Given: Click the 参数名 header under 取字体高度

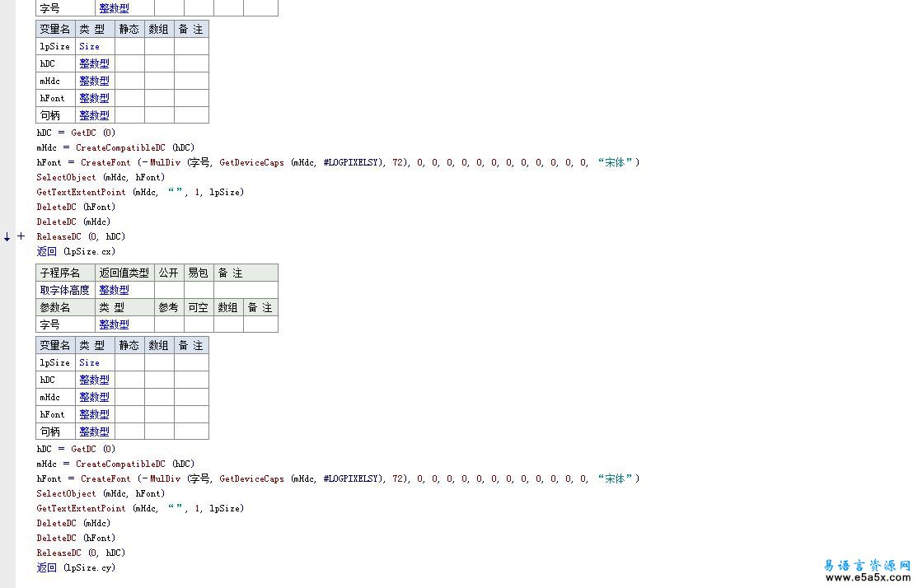Looking at the screenshot, I should (66, 308).
